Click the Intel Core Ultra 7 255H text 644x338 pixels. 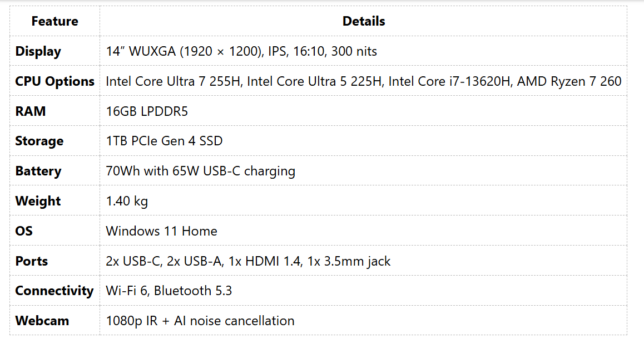tap(173, 81)
